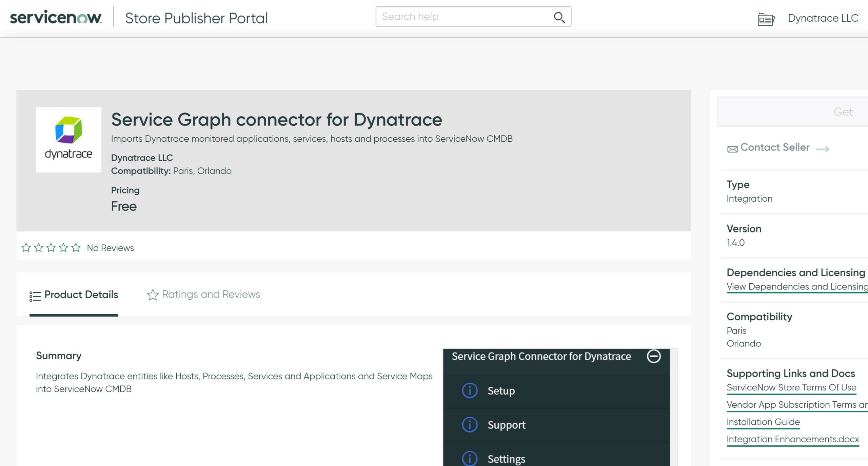
Task: Open Vendor App Subscription Terms link
Action: point(797,405)
